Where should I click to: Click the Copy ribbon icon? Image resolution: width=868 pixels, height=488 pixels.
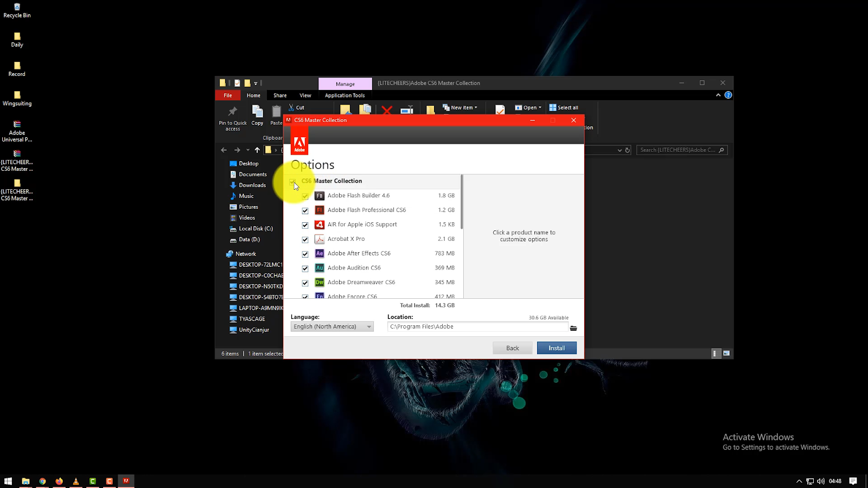(257, 115)
